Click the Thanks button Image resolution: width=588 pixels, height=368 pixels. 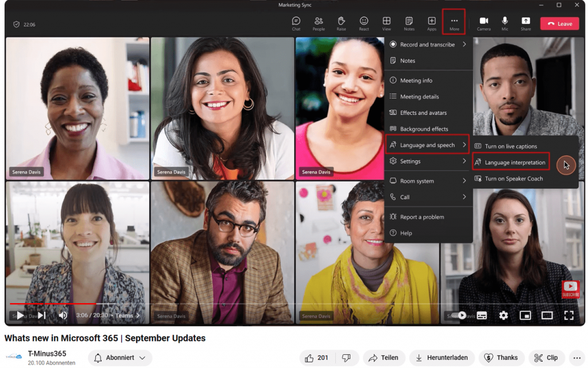click(x=501, y=358)
